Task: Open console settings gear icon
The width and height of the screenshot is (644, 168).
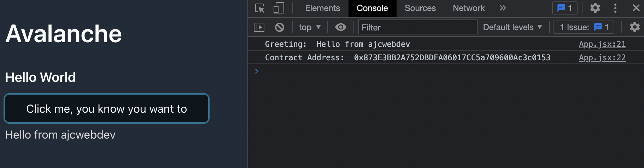Action: pyautogui.click(x=635, y=27)
